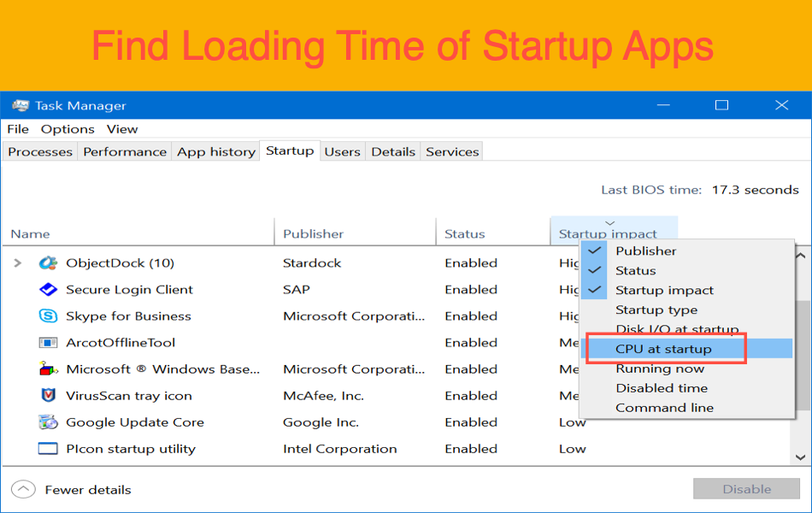Sort by the Status column header
Screen dimensions: 812x513
pos(493,233)
